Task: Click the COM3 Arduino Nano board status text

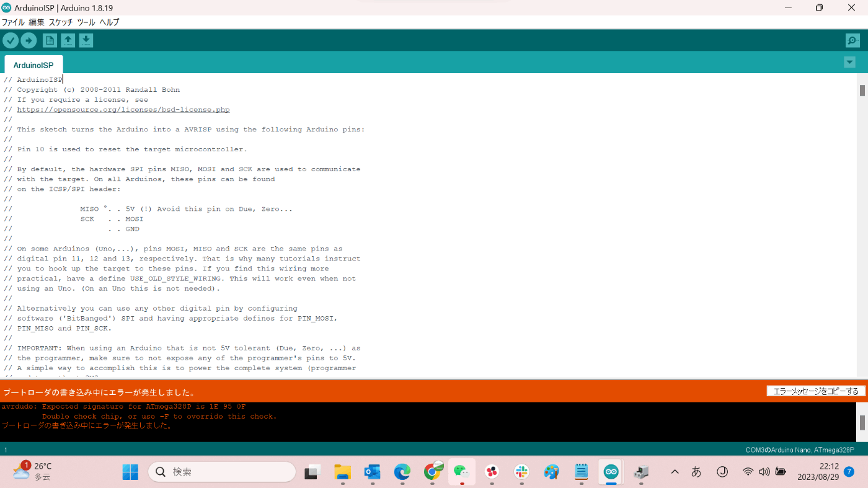Action: click(800, 450)
